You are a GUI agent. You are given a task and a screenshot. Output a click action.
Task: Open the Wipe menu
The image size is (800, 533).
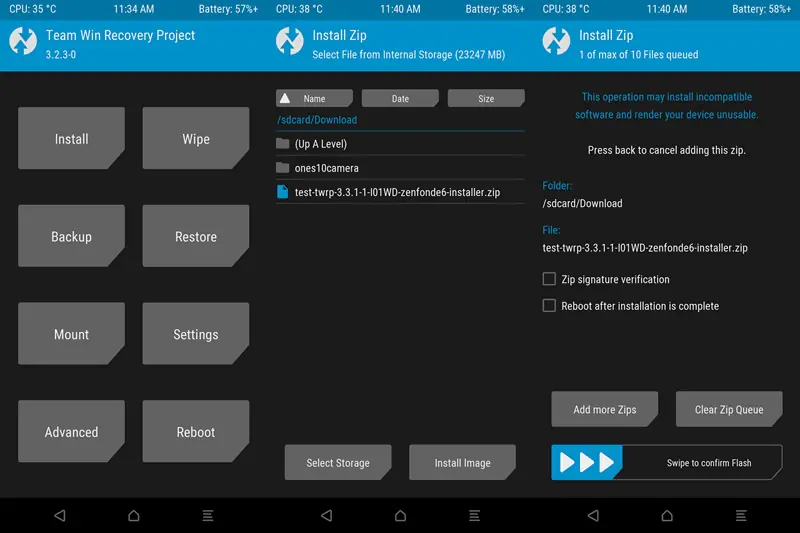[x=196, y=138]
